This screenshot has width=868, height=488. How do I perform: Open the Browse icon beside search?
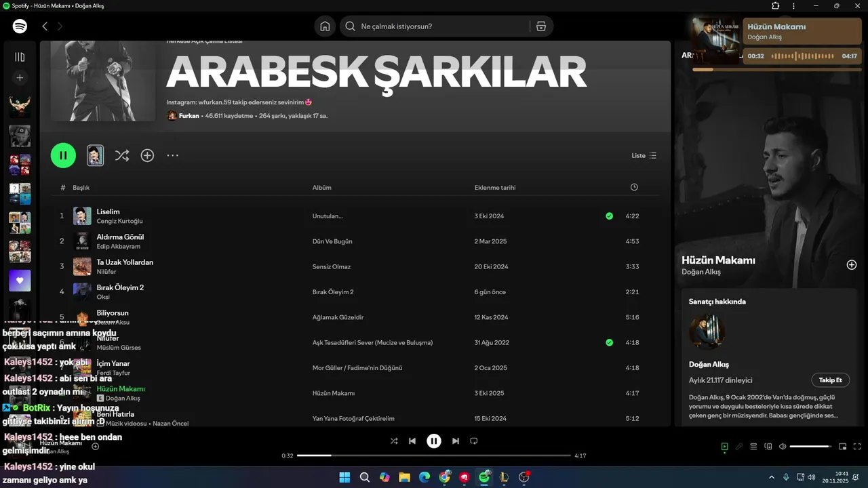coord(540,26)
